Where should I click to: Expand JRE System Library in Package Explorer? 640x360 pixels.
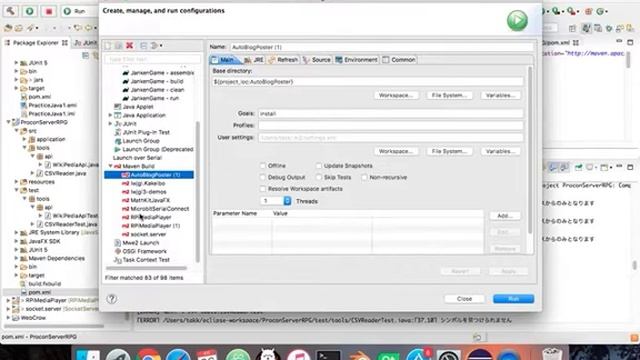click(16, 233)
